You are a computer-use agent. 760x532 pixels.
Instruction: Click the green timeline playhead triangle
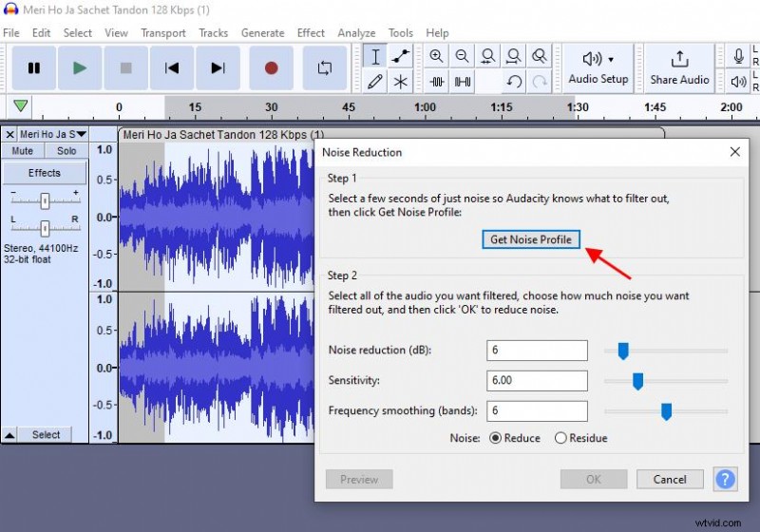coord(20,105)
